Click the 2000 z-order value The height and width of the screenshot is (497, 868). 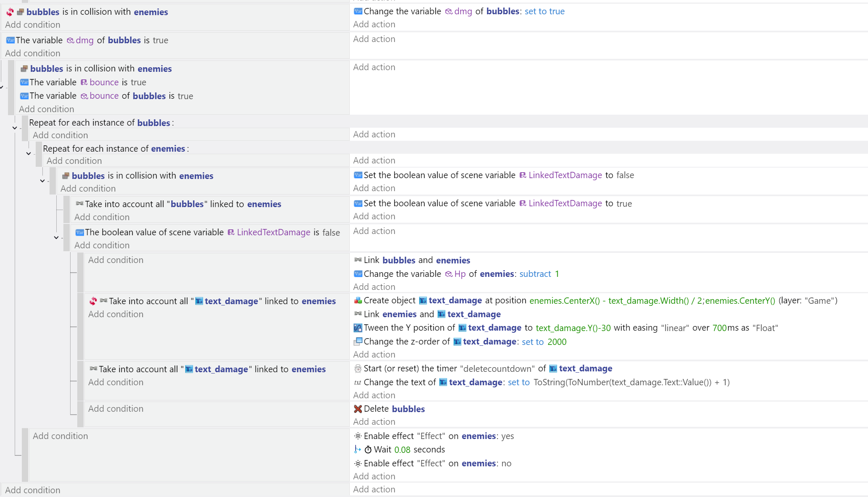[x=557, y=342]
